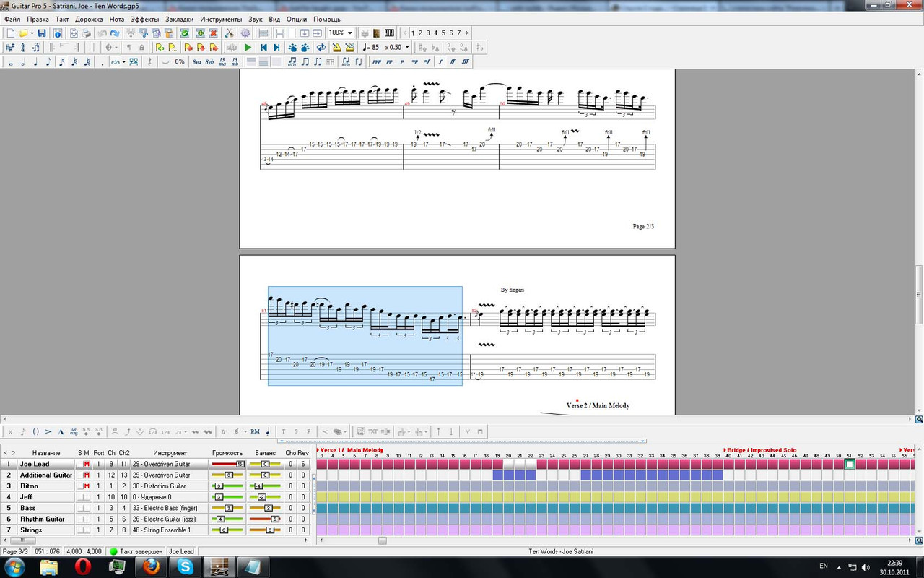
Task: Click the printer icon
Action: (87, 33)
